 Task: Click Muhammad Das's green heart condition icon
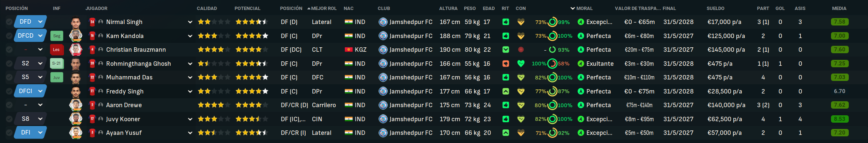coord(521,77)
